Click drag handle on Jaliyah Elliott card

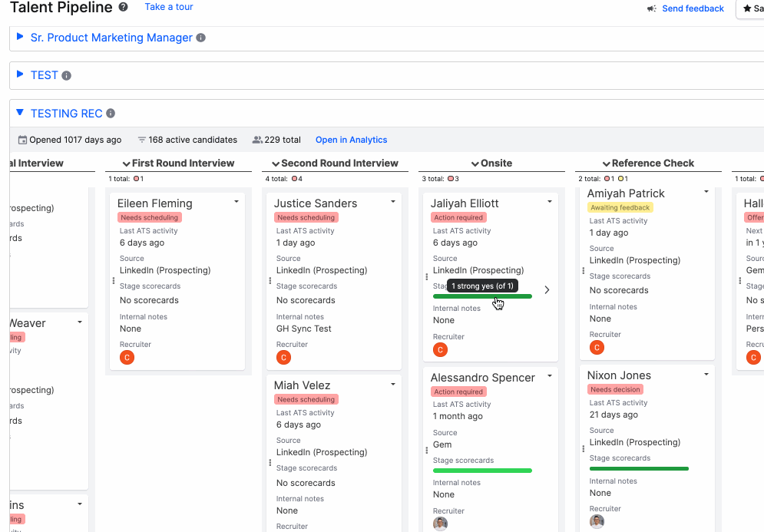427,277
